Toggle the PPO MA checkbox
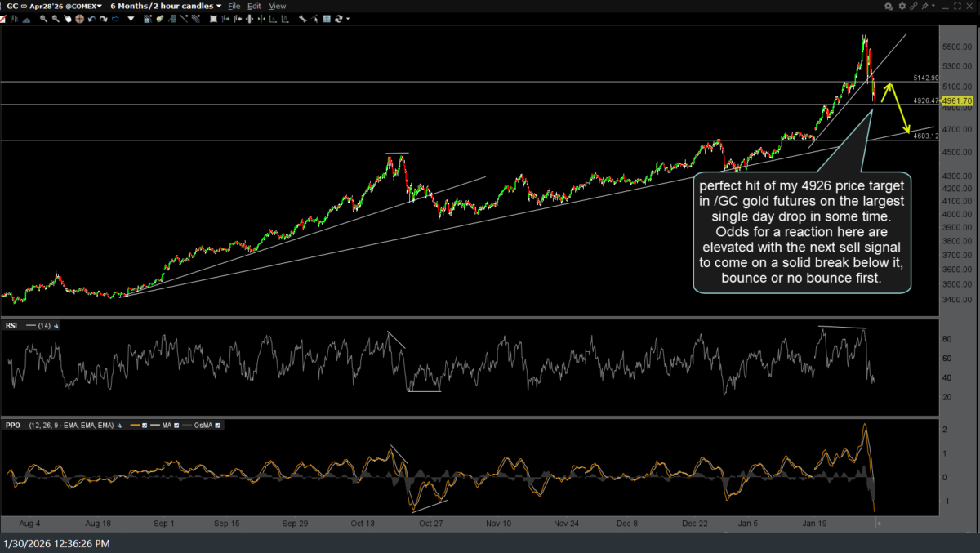The height and width of the screenshot is (553, 980). pyautogui.click(x=176, y=425)
